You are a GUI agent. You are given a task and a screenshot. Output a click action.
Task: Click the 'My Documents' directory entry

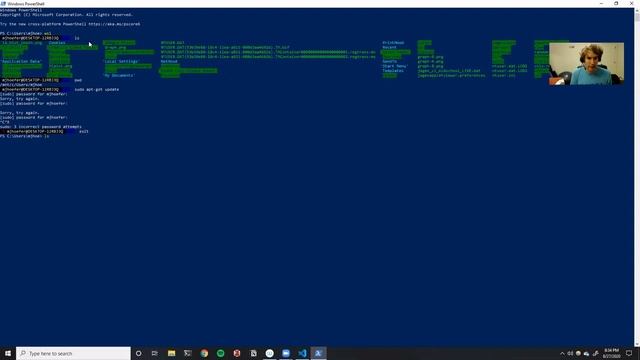[x=118, y=76]
